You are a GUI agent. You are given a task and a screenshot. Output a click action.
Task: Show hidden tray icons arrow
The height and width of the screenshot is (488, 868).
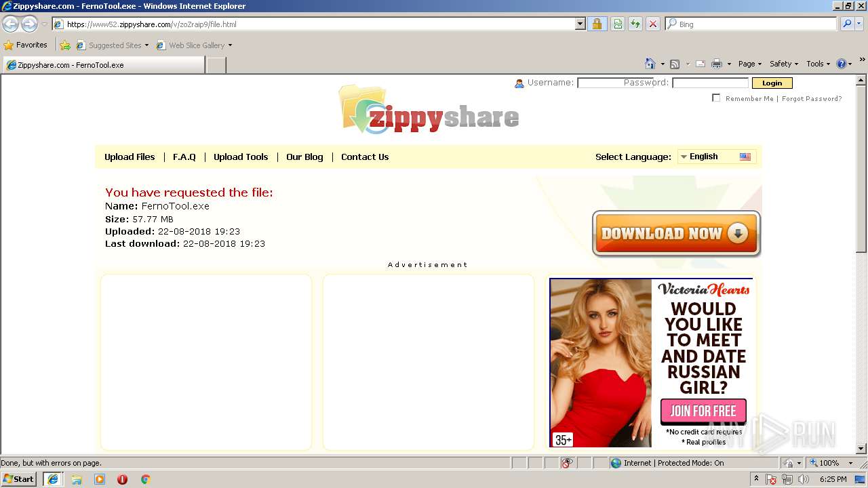click(756, 479)
